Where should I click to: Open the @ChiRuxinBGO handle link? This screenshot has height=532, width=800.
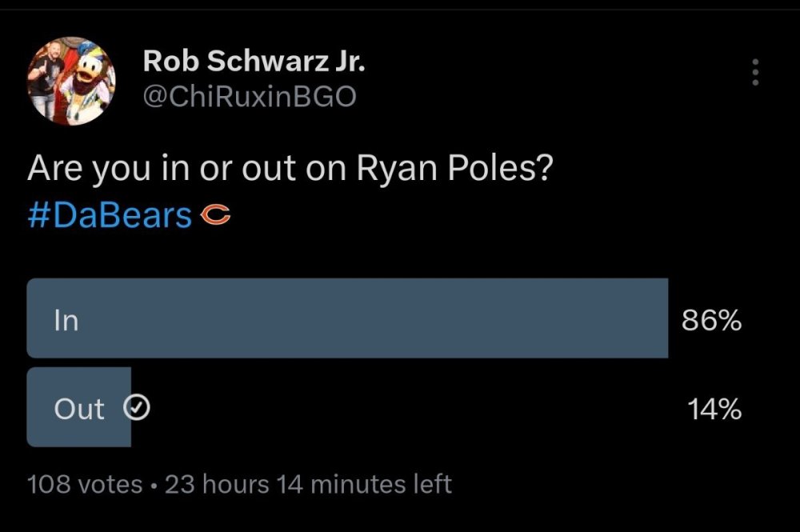[249, 97]
